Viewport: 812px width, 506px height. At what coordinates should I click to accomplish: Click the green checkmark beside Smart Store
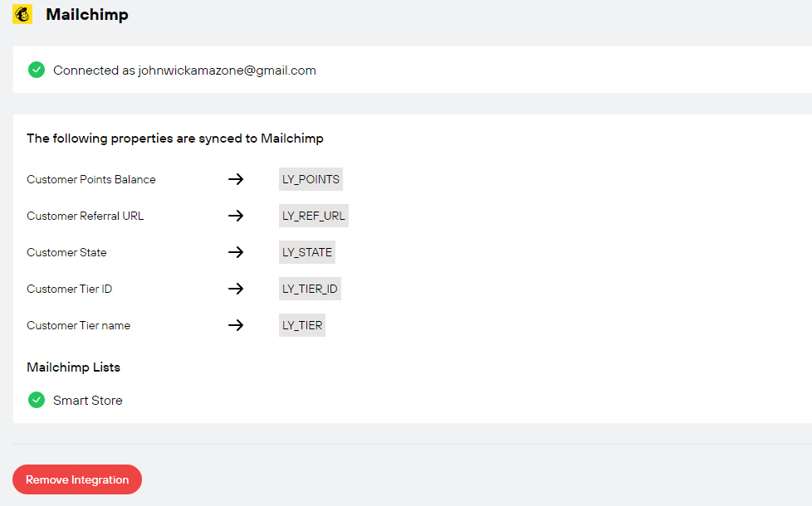coord(37,400)
